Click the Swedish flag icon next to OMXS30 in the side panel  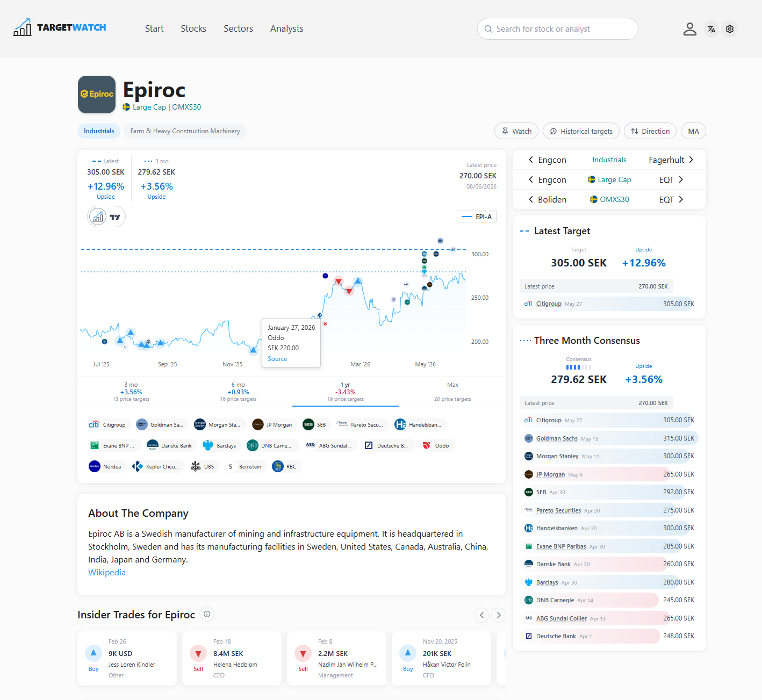594,199
